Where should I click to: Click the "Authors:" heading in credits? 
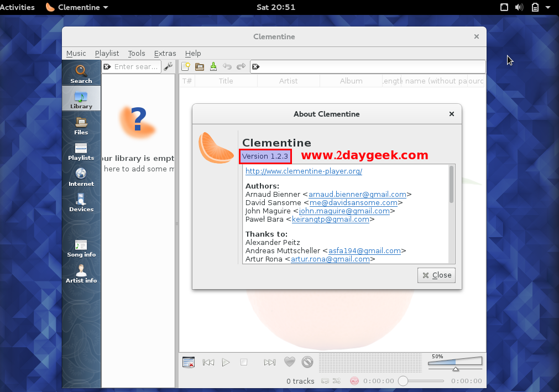[x=263, y=186]
